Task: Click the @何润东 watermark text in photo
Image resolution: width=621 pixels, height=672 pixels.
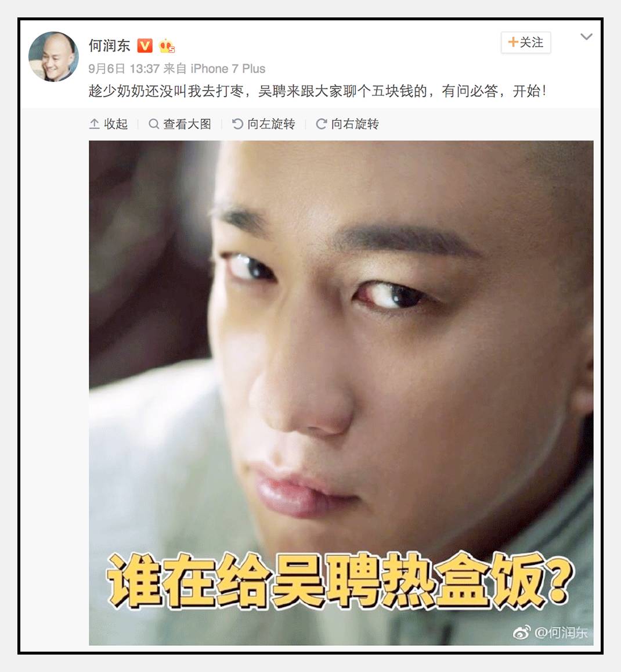Action: pyautogui.click(x=561, y=633)
